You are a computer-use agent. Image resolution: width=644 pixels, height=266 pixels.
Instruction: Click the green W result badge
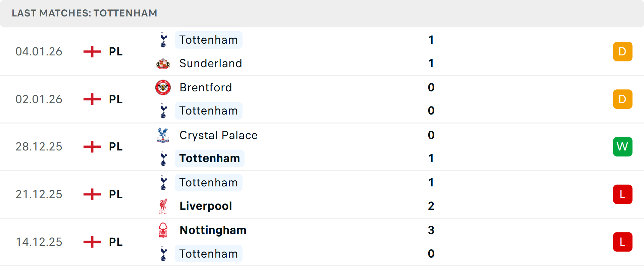click(623, 147)
